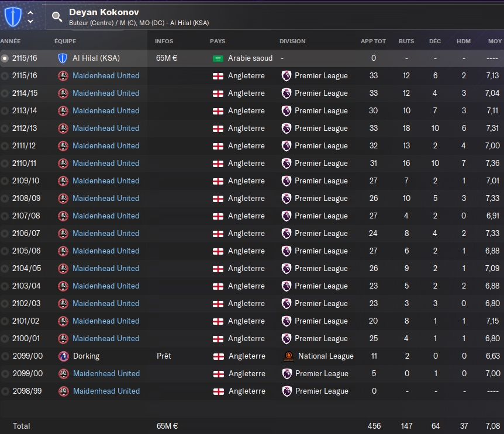Click the Dorking club badge icon

pos(63,356)
